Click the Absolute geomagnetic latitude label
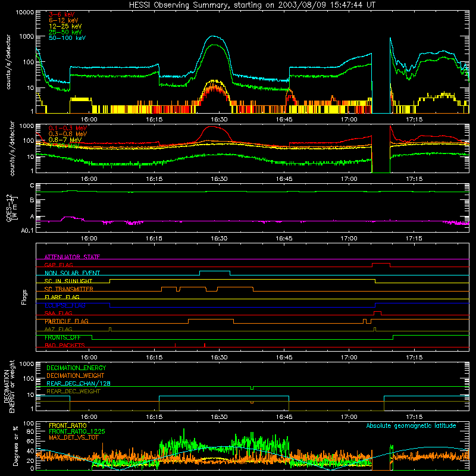The width and height of the screenshot is (476, 476). (411, 425)
